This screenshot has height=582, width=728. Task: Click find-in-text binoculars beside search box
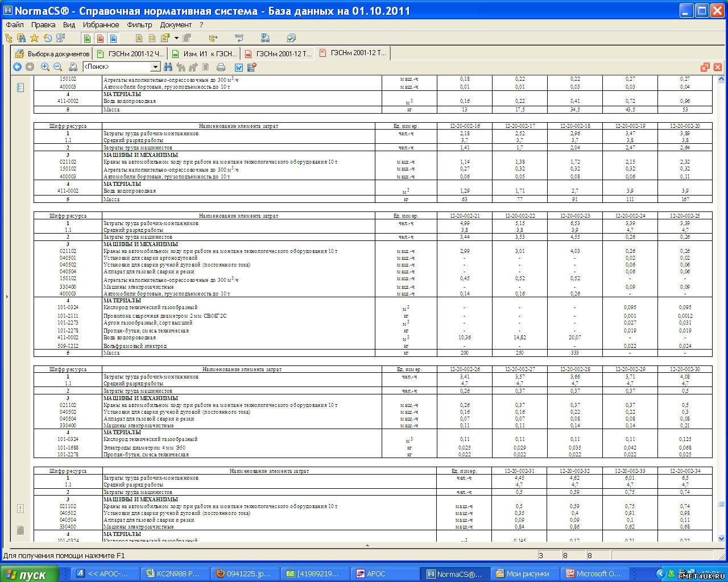(168, 67)
